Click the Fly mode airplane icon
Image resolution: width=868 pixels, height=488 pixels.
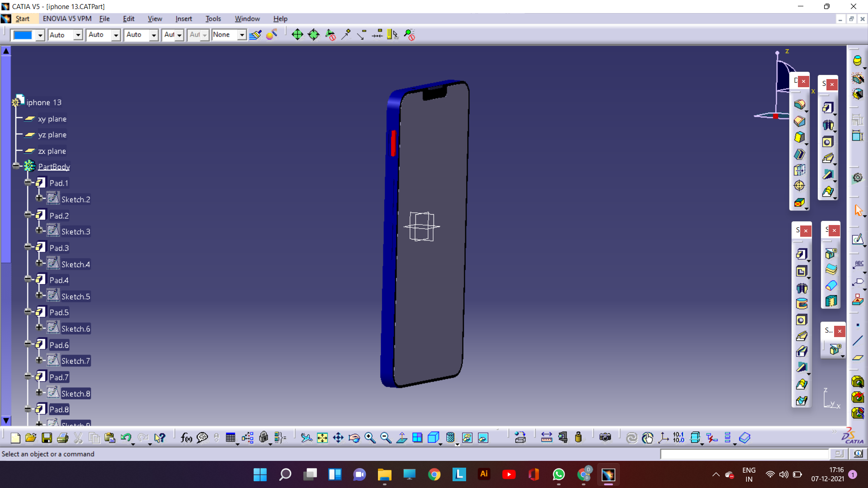306,437
